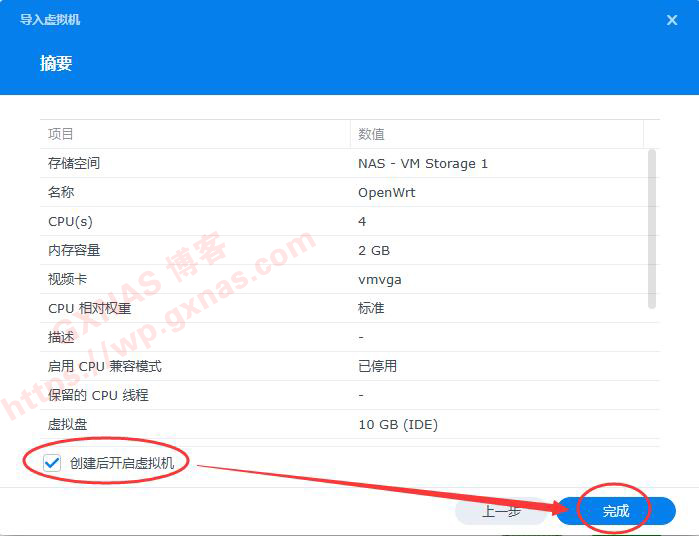
Task: Click the 完成 button
Action: click(615, 511)
